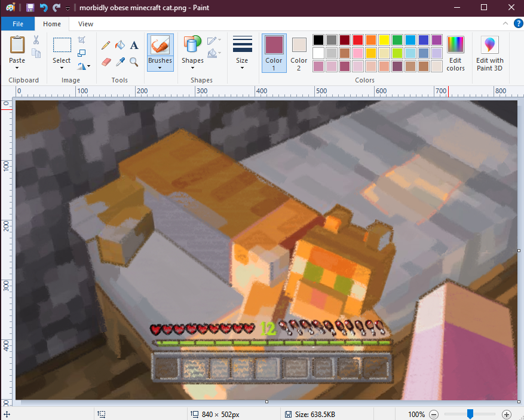Open the shape Fill dropdown
This screenshot has height=420, width=524.
click(214, 53)
